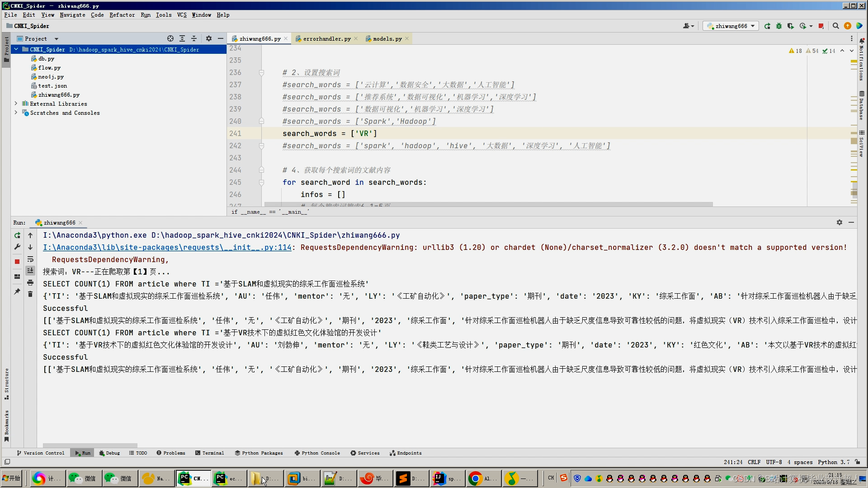
Task: Open the Refactor menu
Action: [122, 15]
